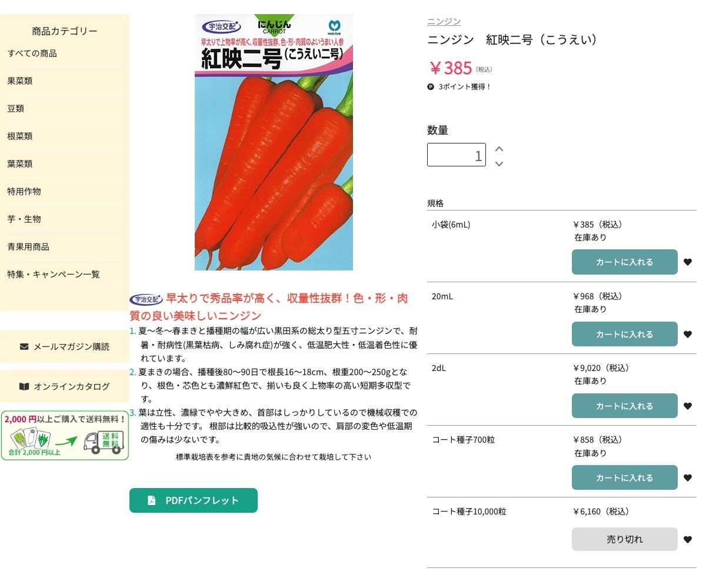Decrease quantity with the down arrow
Viewport: 706px width, 588px height.
tap(499, 163)
